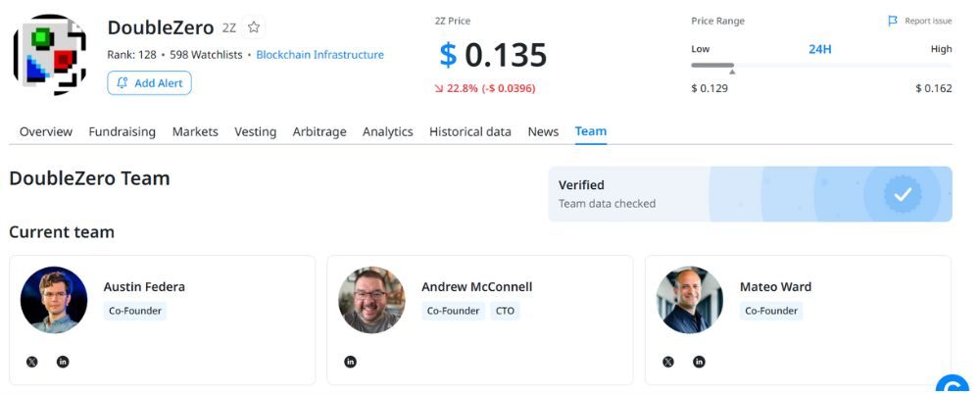Click the Andrew McConnell CTO tag

click(505, 311)
